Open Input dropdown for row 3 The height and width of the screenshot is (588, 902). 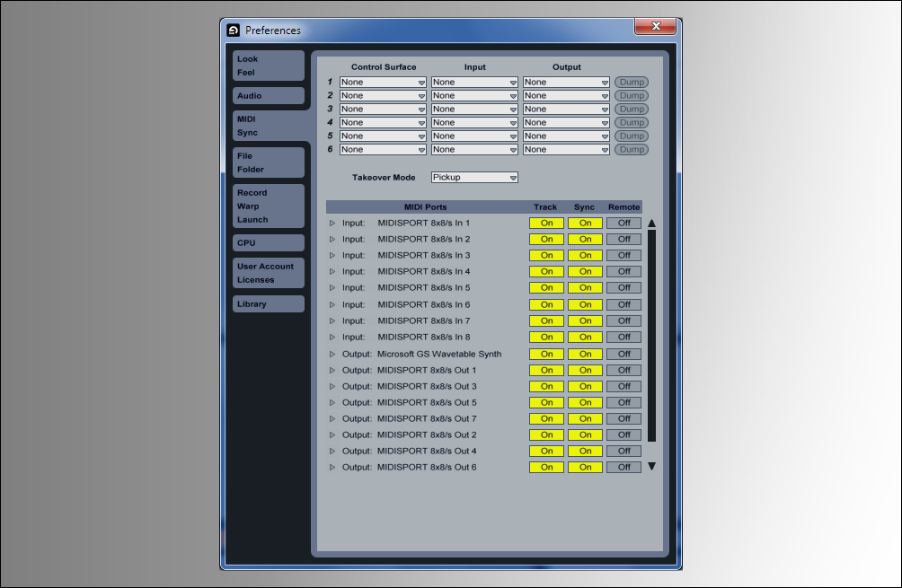pyautogui.click(x=474, y=110)
